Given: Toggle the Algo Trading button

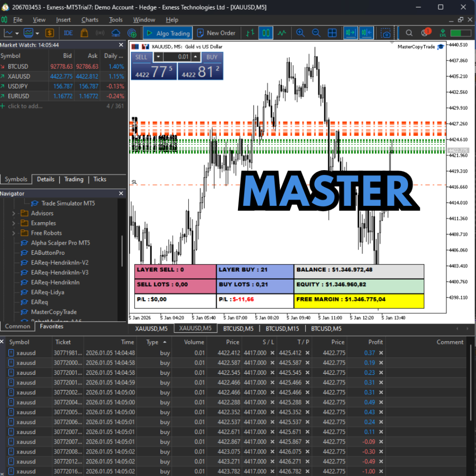Looking at the screenshot, I should coord(168,33).
